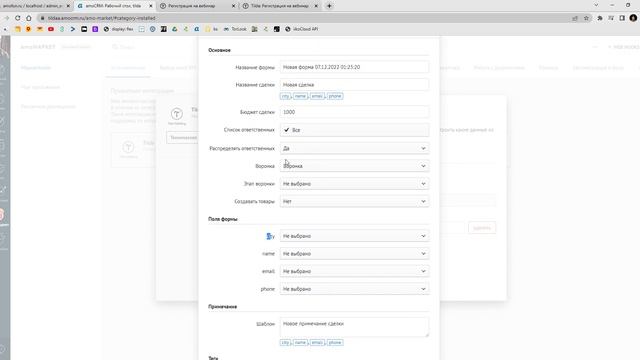This screenshot has width=640, height=360.
Task: Insert email tag under Шаблон note
Action: [317, 342]
